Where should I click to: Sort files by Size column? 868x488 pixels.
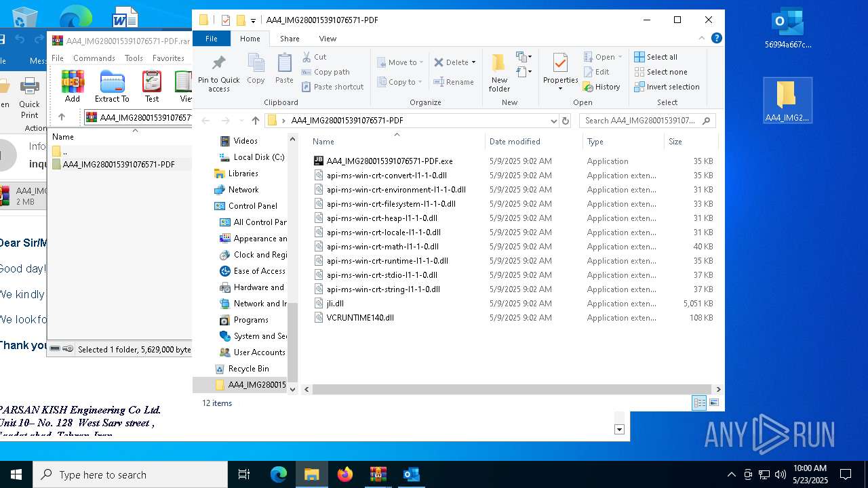[x=690, y=142]
